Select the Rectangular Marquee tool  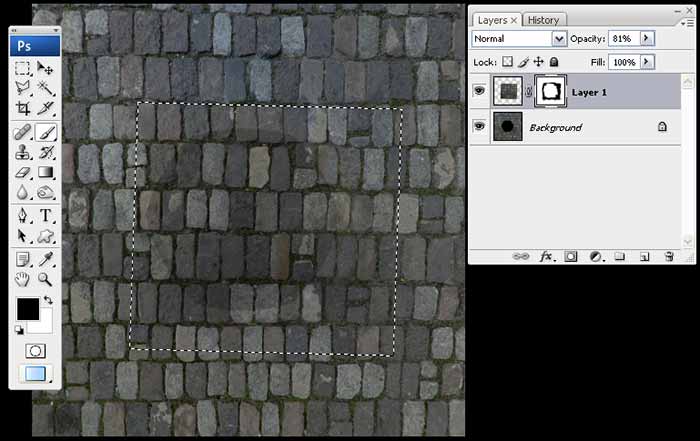pyautogui.click(x=23, y=68)
